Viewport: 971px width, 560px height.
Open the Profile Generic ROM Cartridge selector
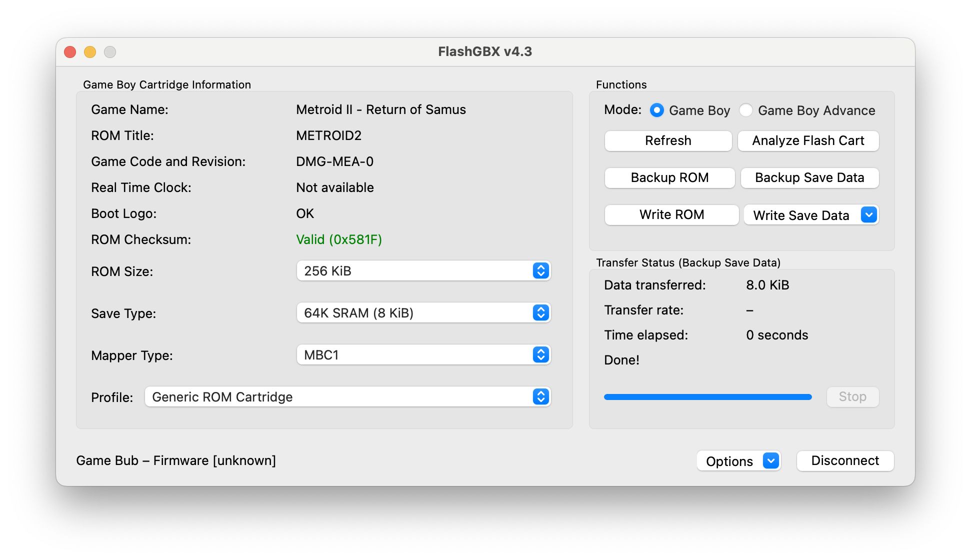coord(347,397)
